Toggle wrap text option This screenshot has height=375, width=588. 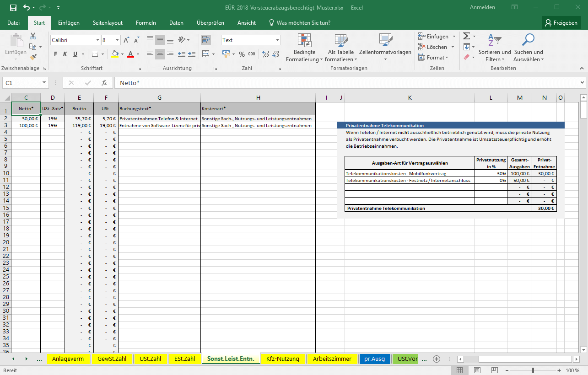[205, 40]
